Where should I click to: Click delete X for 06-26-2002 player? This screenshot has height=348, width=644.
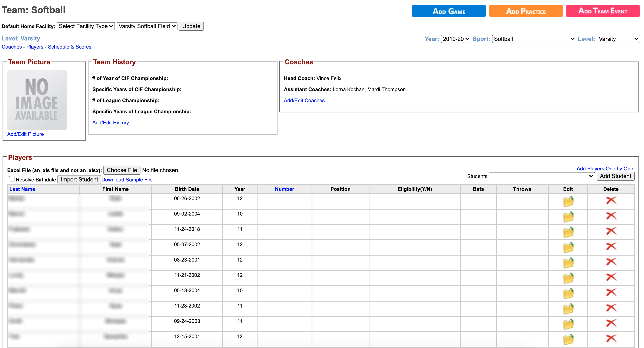[x=611, y=200]
